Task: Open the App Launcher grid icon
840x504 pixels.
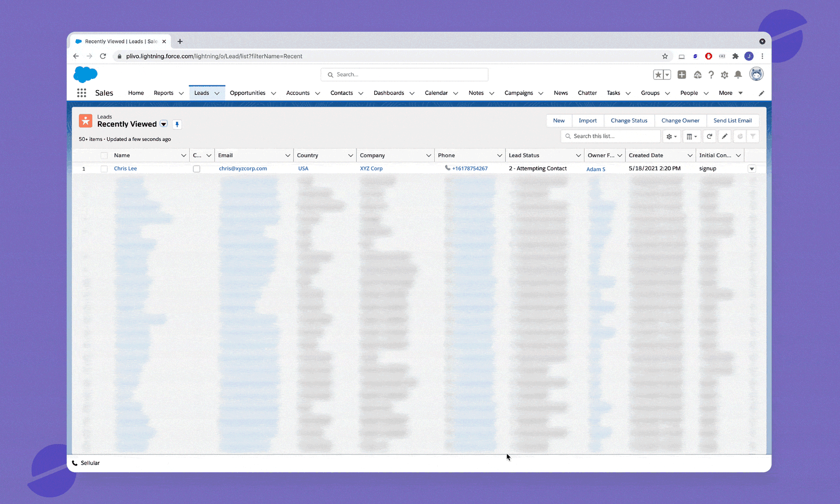Action: coord(81,93)
